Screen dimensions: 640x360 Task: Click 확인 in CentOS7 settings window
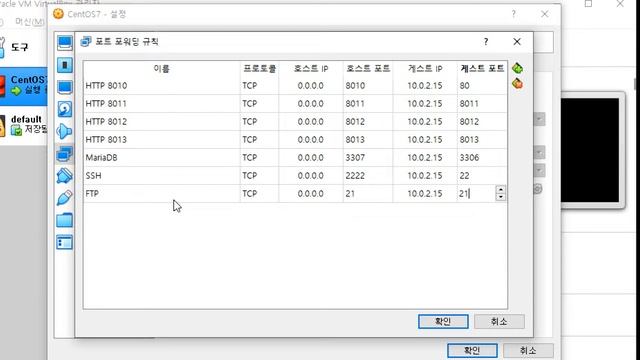(x=472, y=350)
